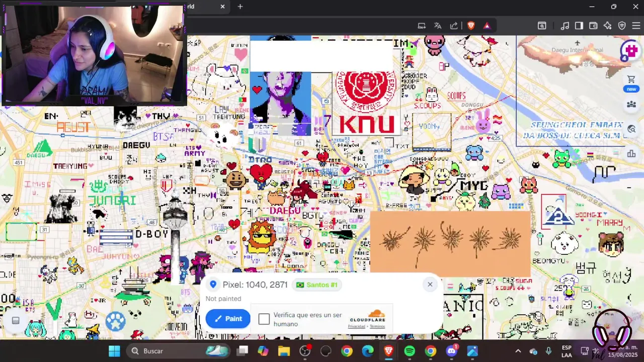Click the translate page icon
This screenshot has width=644, height=362.
click(x=438, y=26)
